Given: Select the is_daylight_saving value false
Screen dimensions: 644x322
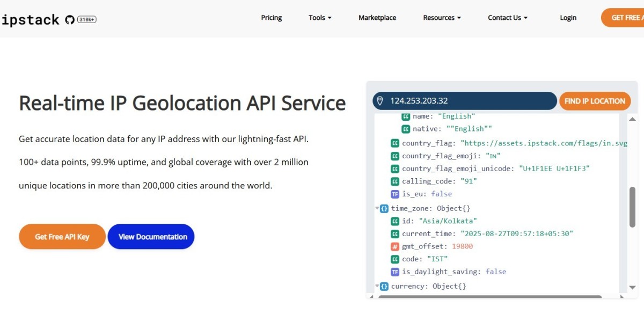Looking at the screenshot, I should pos(496,272).
